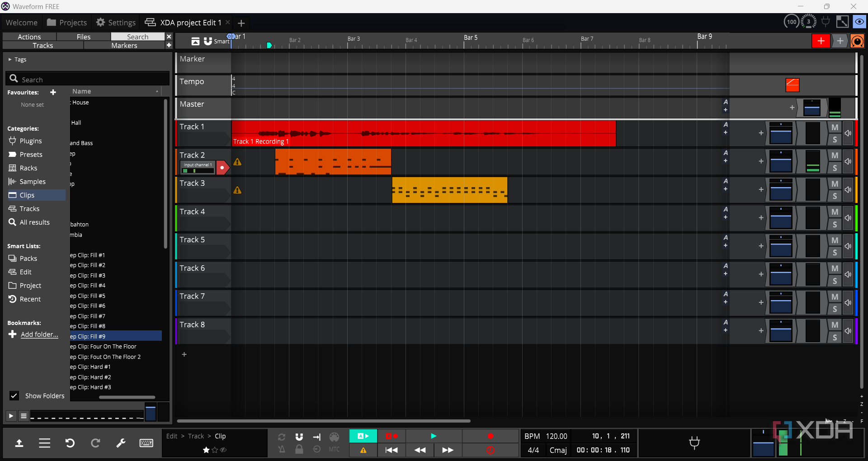Click the fast-forward transport button
Image resolution: width=868 pixels, height=461 pixels.
(x=448, y=450)
